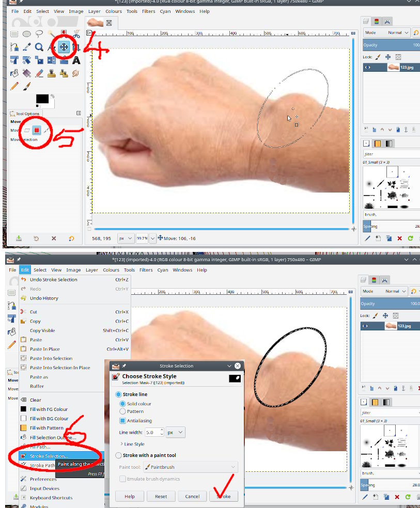The height and width of the screenshot is (508, 420).
Task: Switch to Channels tab in upper window
Action: pos(377,21)
